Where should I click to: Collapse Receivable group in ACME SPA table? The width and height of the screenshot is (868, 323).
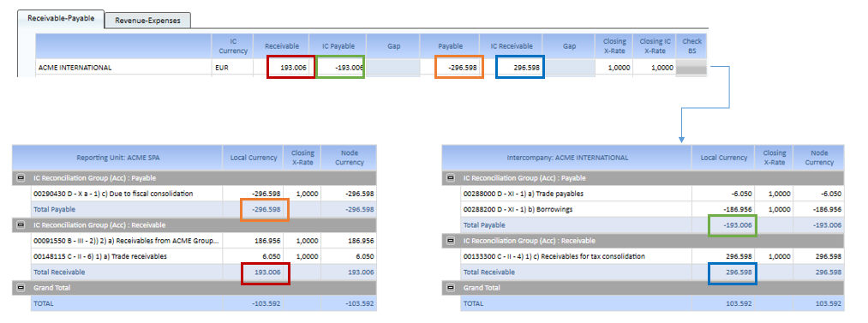pyautogui.click(x=21, y=225)
